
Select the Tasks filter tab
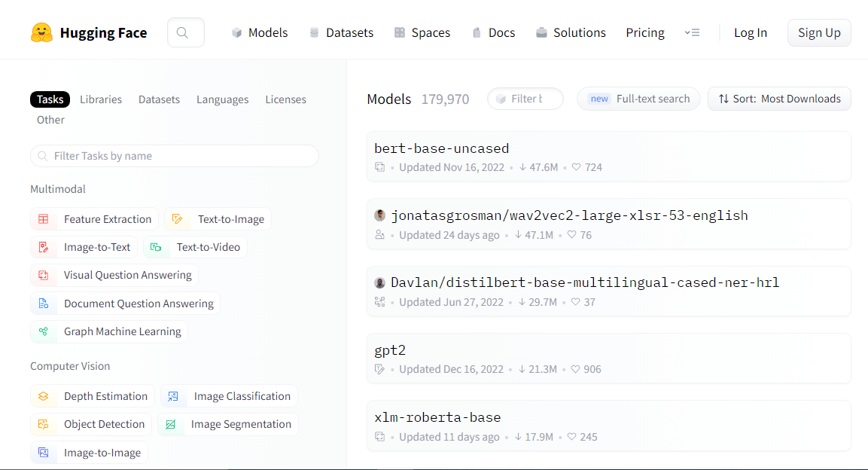(x=50, y=99)
